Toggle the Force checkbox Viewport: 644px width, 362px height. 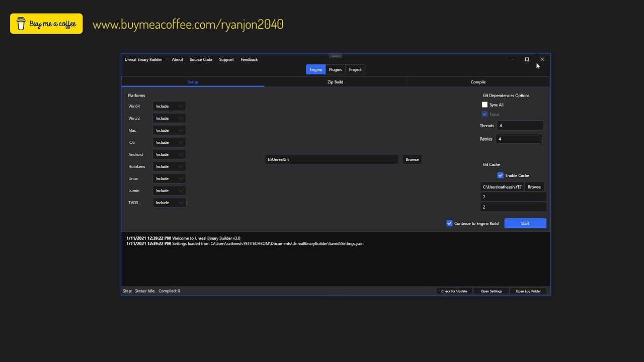[485, 114]
